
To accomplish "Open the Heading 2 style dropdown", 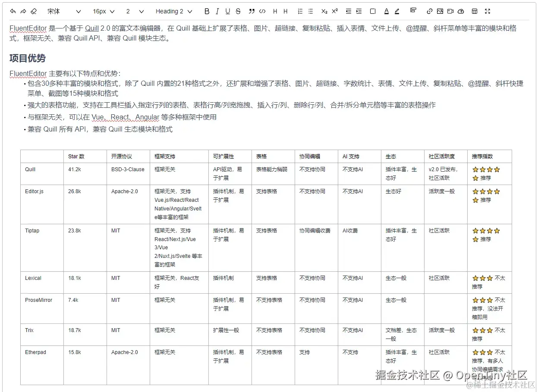I will pyautogui.click(x=174, y=11).
